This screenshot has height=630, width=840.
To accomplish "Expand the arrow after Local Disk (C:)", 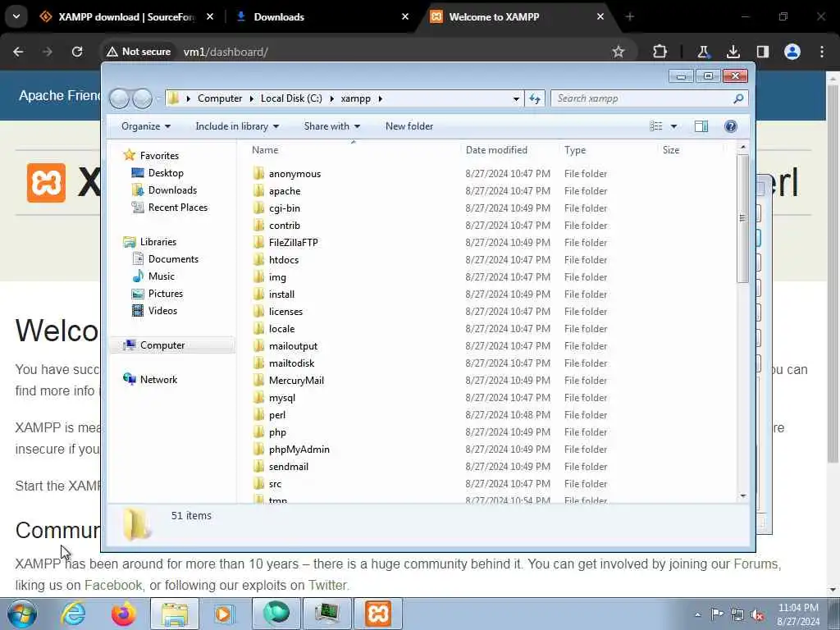I will [331, 98].
